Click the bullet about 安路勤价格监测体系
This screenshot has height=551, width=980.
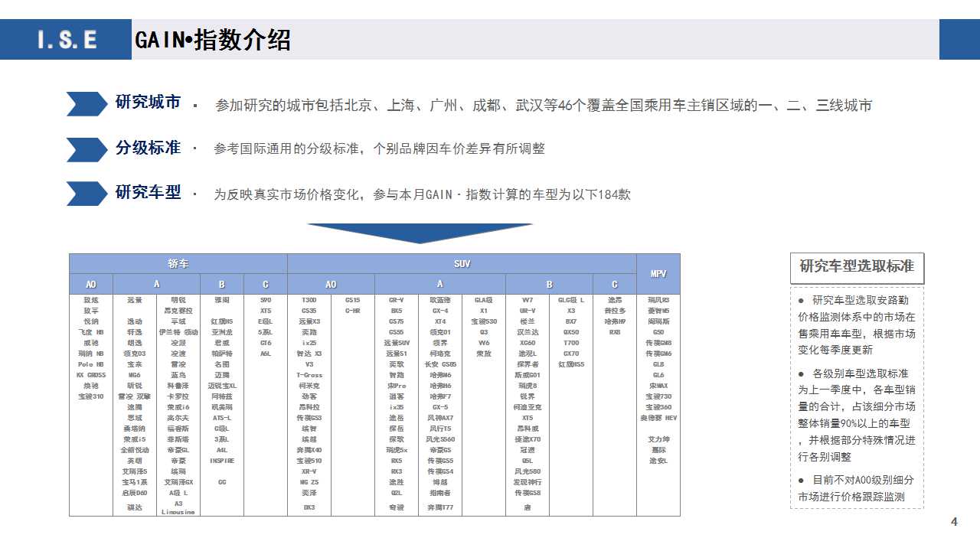(857, 324)
